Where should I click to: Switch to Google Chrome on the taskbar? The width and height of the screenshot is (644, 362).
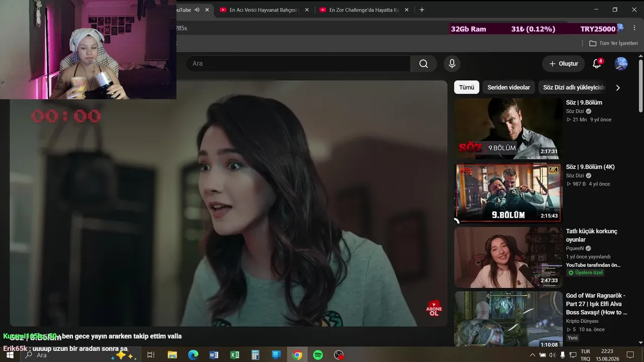pos(297,355)
